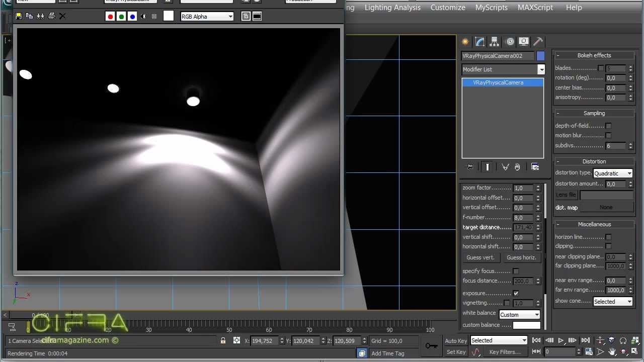Click the f-number value field
The width and height of the screenshot is (644, 362).
tap(523, 218)
